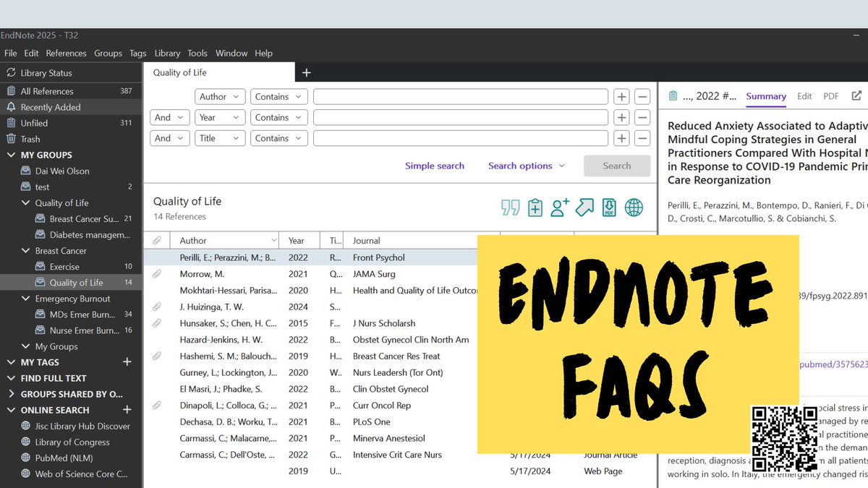Viewport: 868px width, 488px height.
Task: Collapse the Breast Cancer group set
Action: click(x=26, y=251)
